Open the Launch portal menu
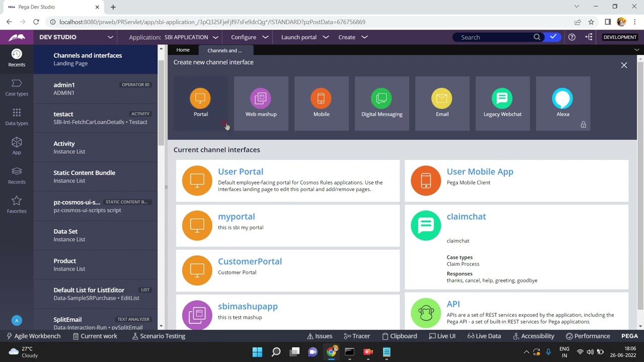Viewport: 644px width, 362px height. pos(305,37)
